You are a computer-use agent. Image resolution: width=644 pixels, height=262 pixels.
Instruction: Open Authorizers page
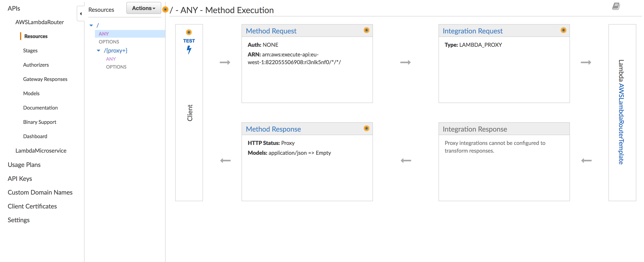tap(36, 65)
